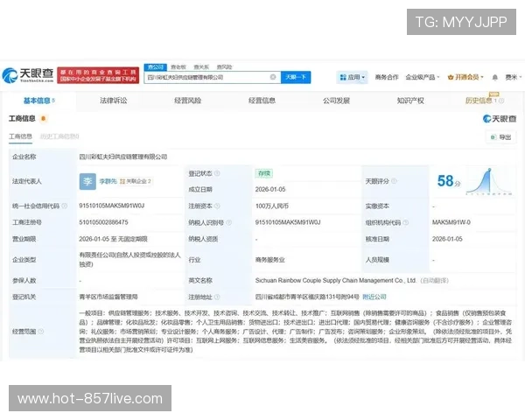The height and width of the screenshot is (420, 525).
Task: Select the 查关系 search tab
Action: (x=201, y=67)
